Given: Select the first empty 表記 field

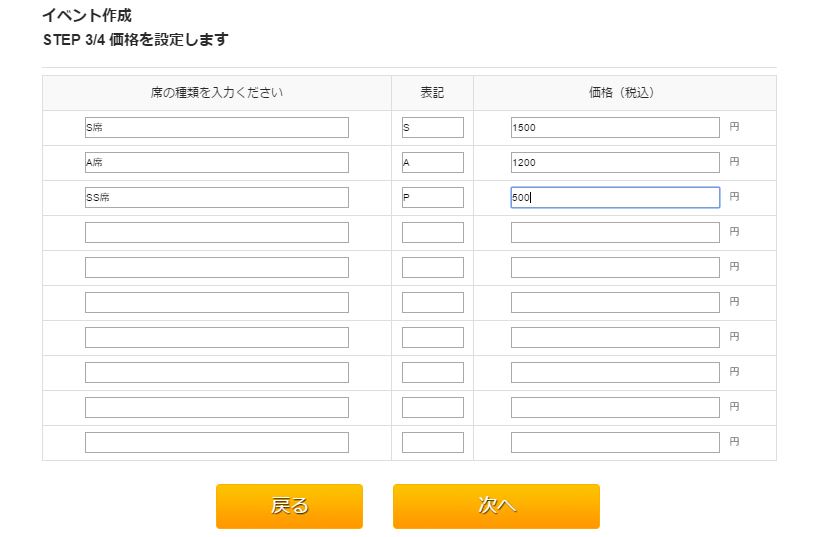Looking at the screenshot, I should [x=432, y=232].
